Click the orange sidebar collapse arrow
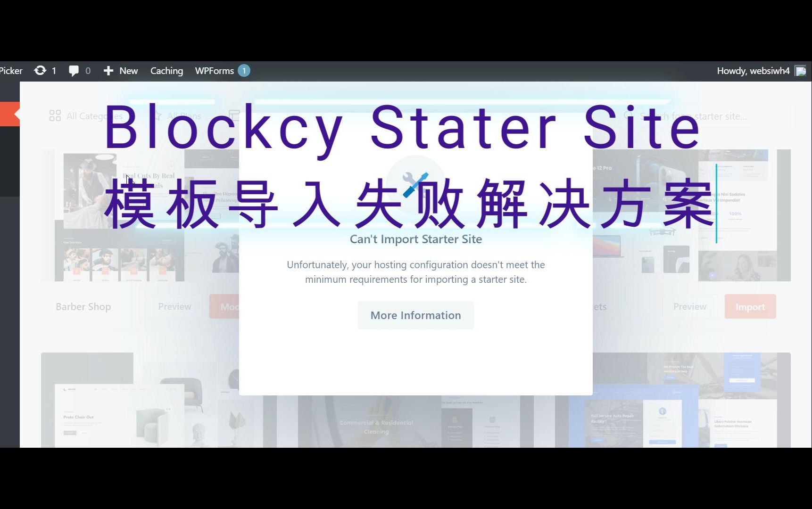This screenshot has height=509, width=812. point(10,114)
